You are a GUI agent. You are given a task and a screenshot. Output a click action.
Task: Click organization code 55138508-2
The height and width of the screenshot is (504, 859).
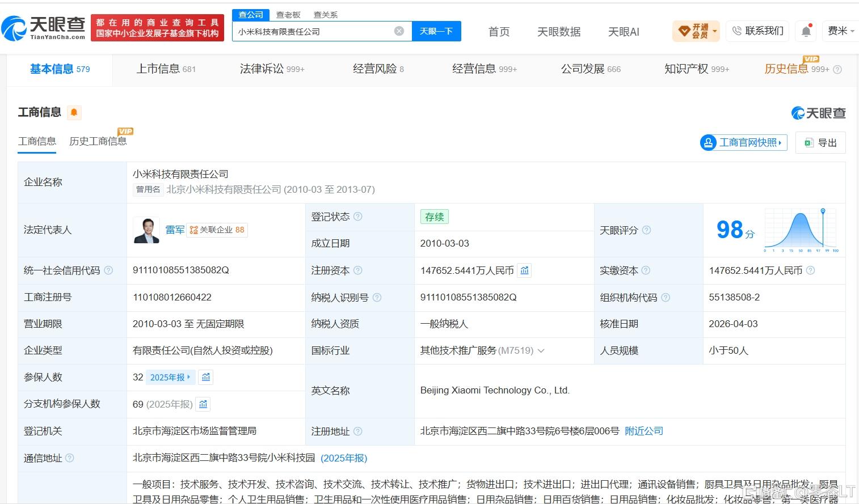point(734,297)
